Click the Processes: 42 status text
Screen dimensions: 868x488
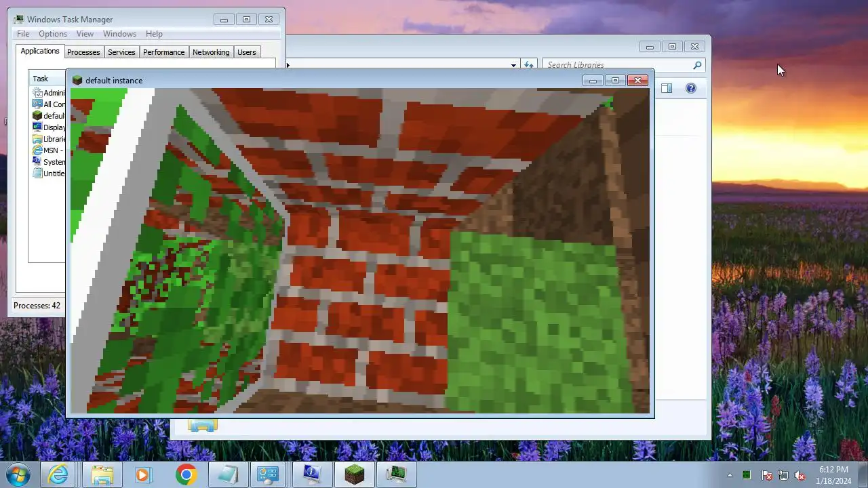tap(37, 306)
